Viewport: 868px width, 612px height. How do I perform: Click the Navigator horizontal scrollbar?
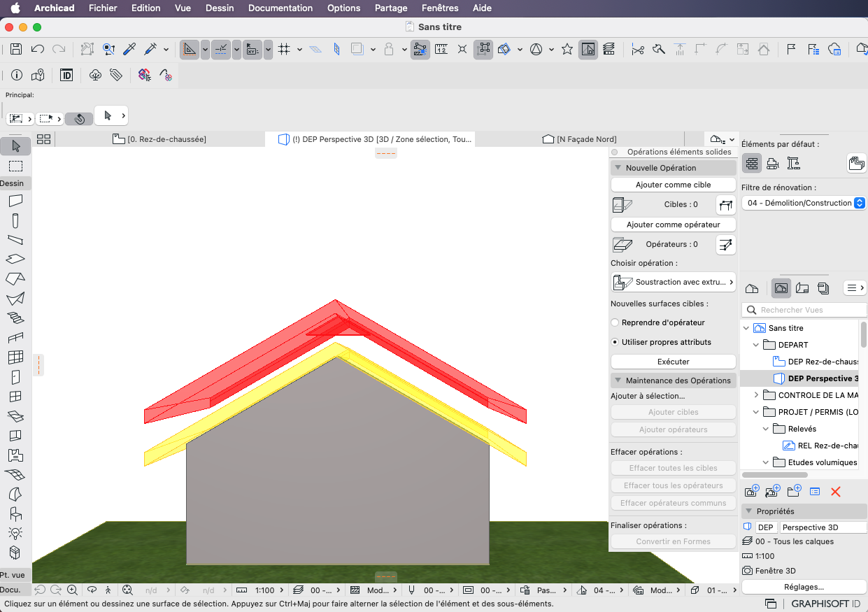click(774, 475)
